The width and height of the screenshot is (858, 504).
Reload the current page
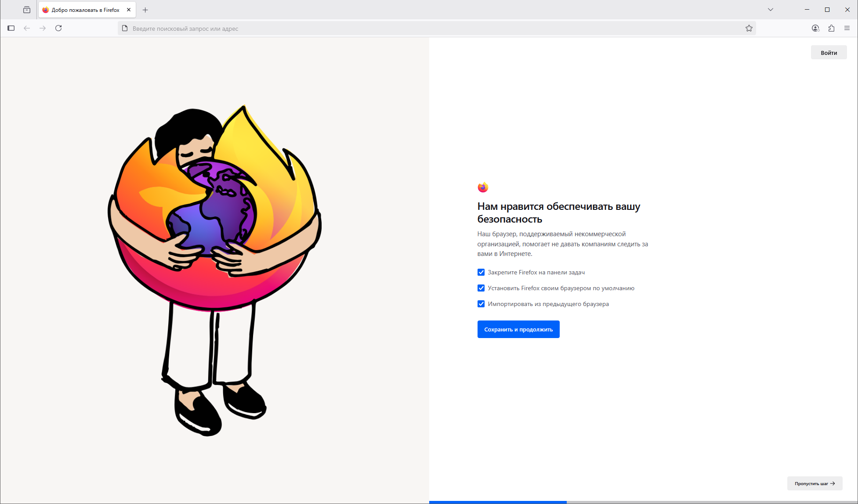pos(58,28)
